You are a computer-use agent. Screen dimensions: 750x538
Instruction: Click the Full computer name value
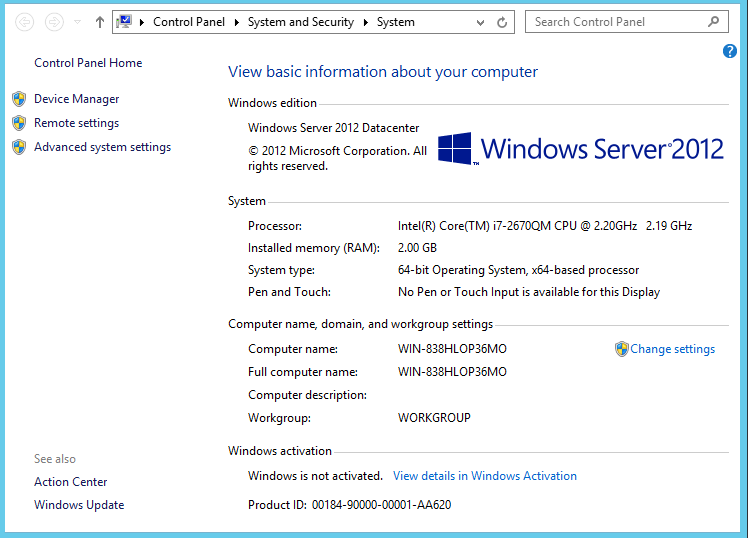452,372
